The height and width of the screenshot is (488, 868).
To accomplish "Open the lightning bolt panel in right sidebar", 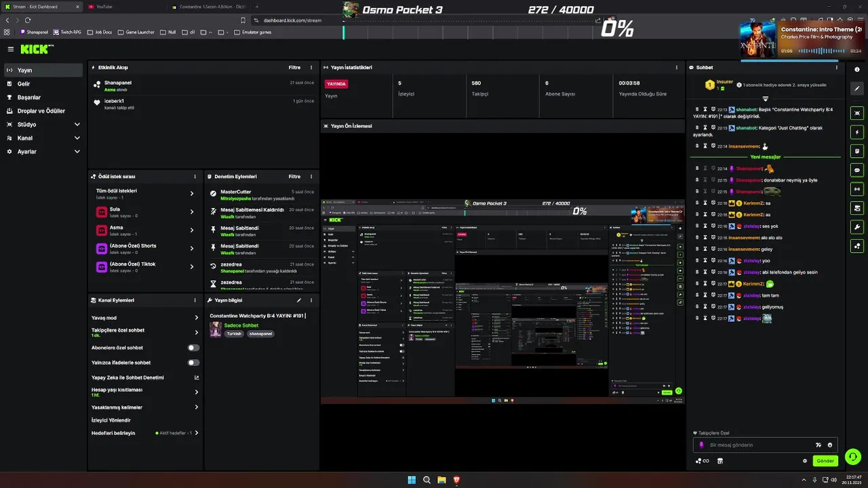I will 857,132.
